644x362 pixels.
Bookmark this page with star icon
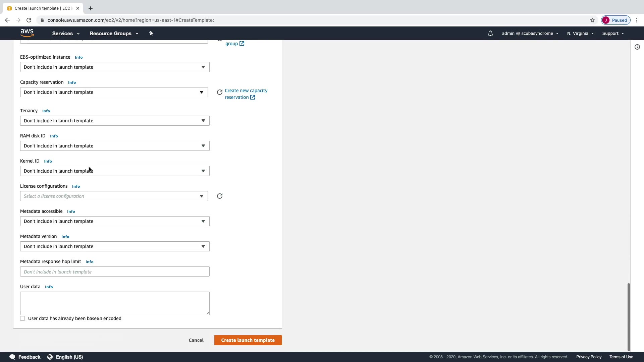click(x=592, y=20)
